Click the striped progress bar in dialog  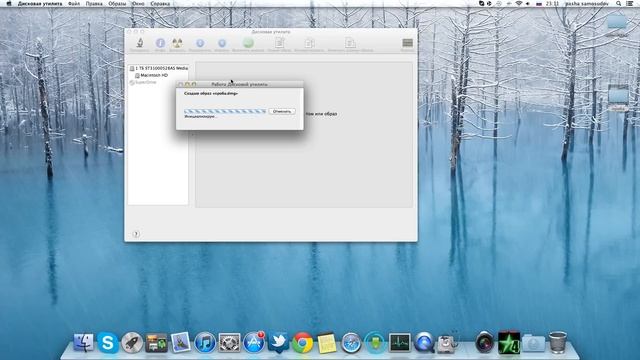(x=225, y=111)
